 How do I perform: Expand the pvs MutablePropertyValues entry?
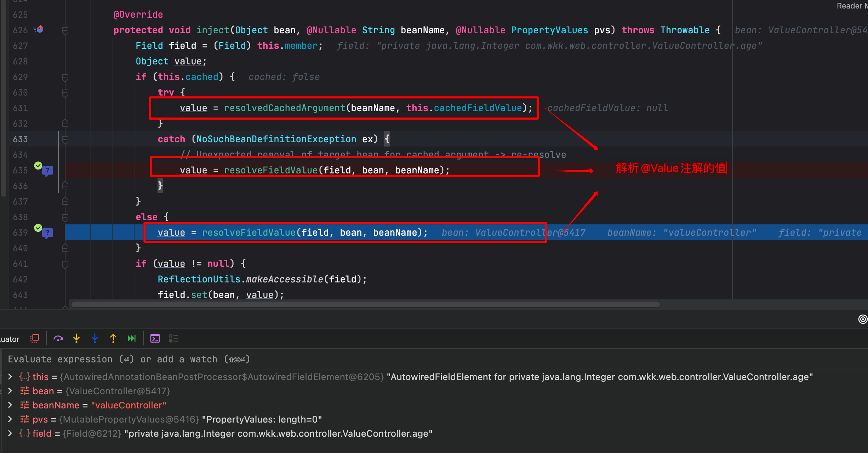click(10, 419)
